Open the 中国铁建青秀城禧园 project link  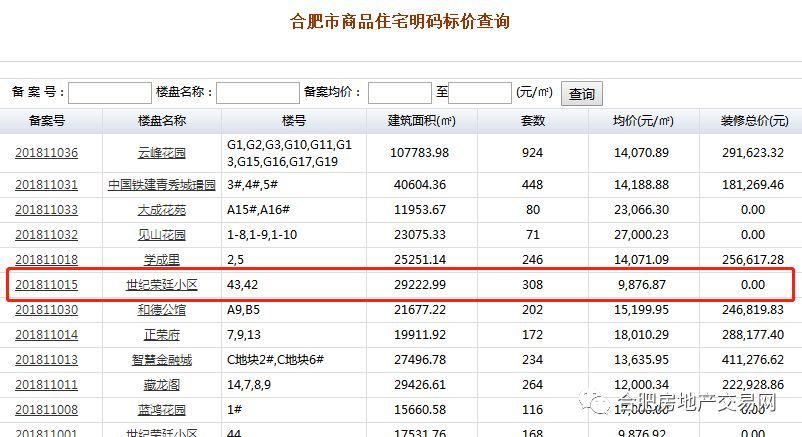162,185
